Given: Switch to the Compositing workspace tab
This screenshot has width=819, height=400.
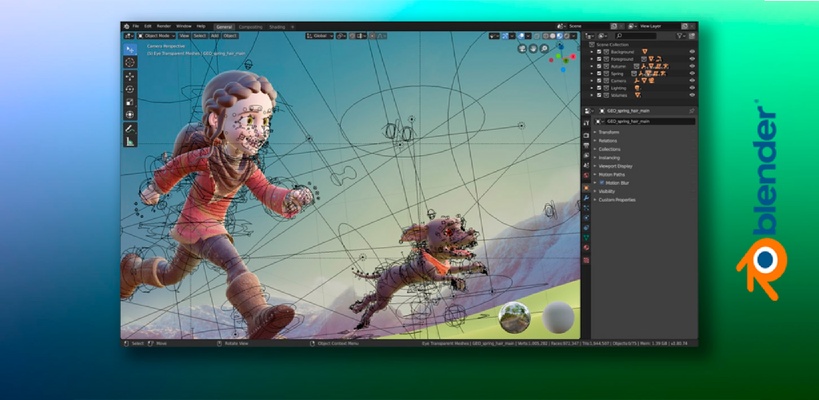Looking at the screenshot, I should 251,27.
